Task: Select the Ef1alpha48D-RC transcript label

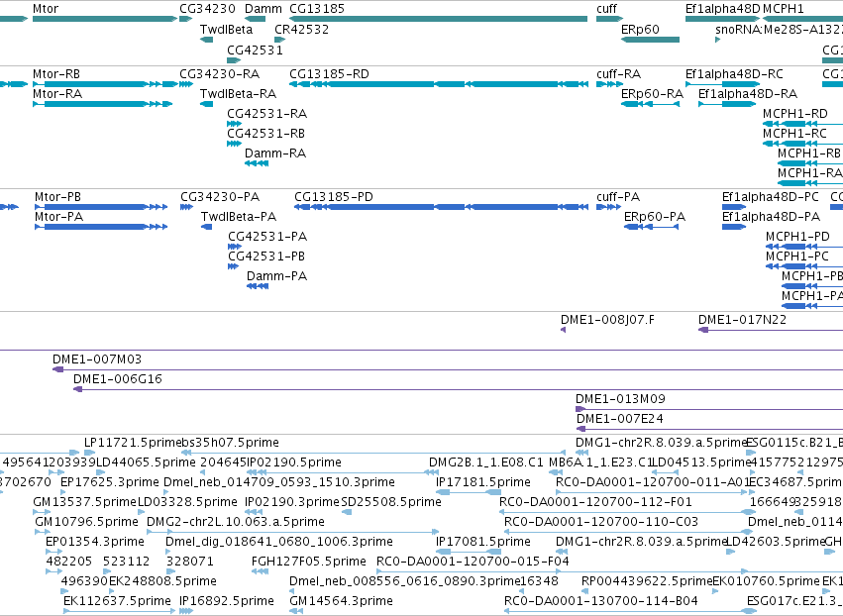Action: [x=734, y=74]
